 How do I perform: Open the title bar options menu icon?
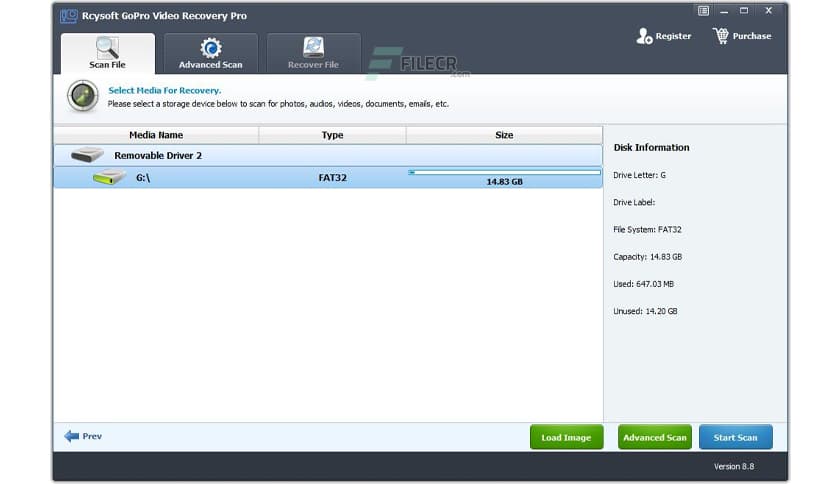[703, 11]
